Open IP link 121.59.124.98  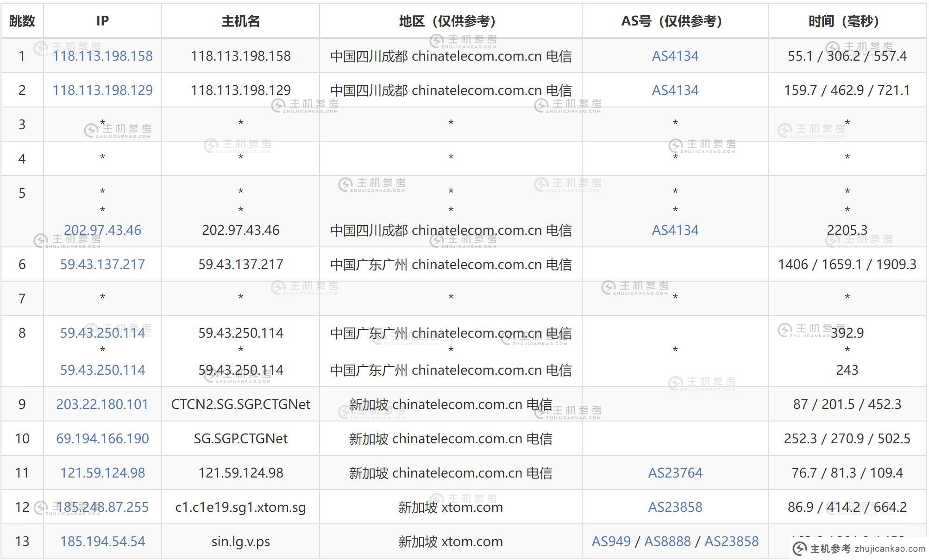(x=102, y=473)
